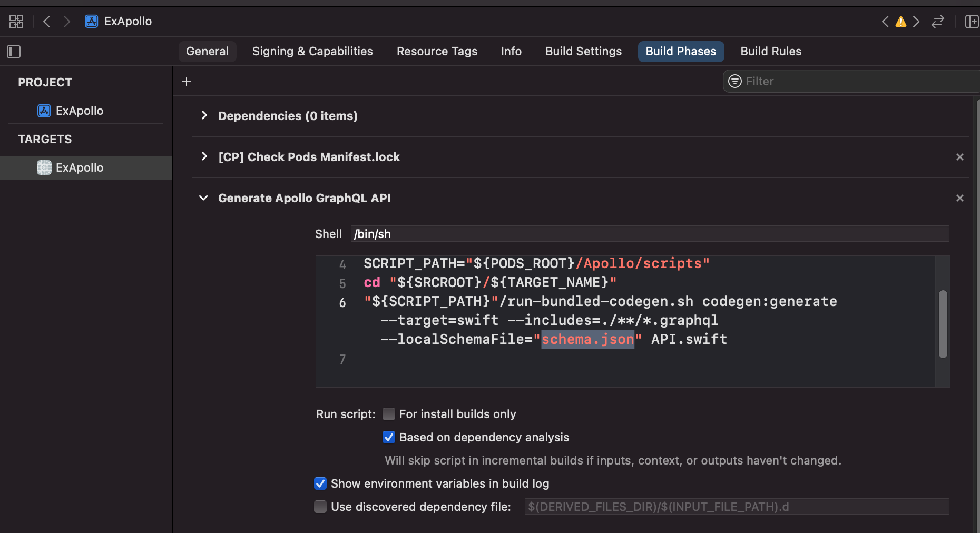This screenshot has width=980, height=533.
Task: Toggle Show environment variables in build log
Action: (x=320, y=483)
